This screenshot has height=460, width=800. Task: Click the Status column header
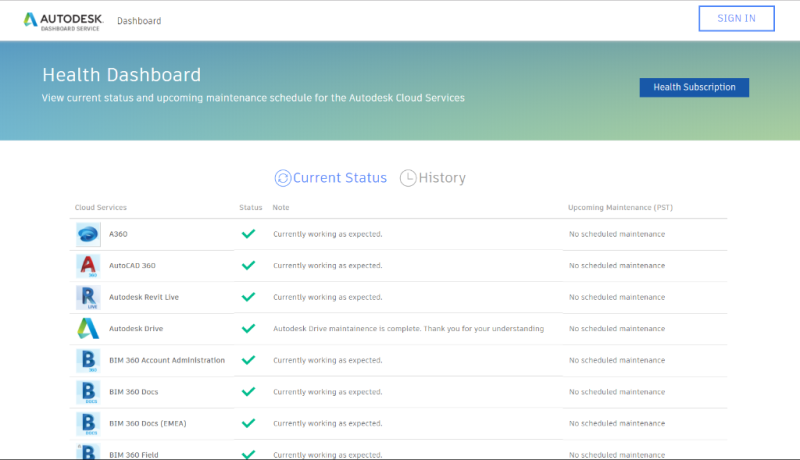[x=251, y=208]
